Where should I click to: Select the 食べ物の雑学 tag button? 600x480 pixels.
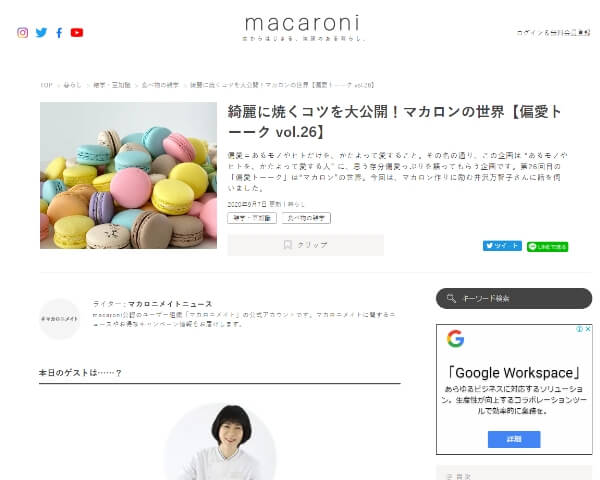point(306,218)
